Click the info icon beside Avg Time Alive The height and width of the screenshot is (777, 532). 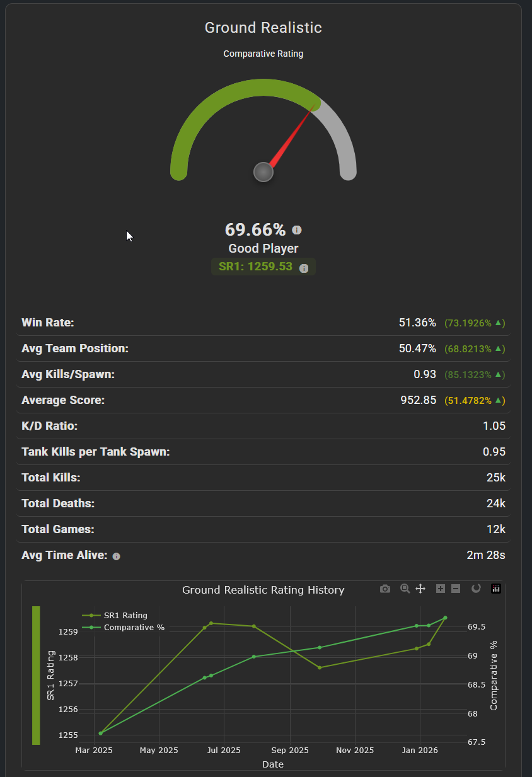[x=116, y=556]
